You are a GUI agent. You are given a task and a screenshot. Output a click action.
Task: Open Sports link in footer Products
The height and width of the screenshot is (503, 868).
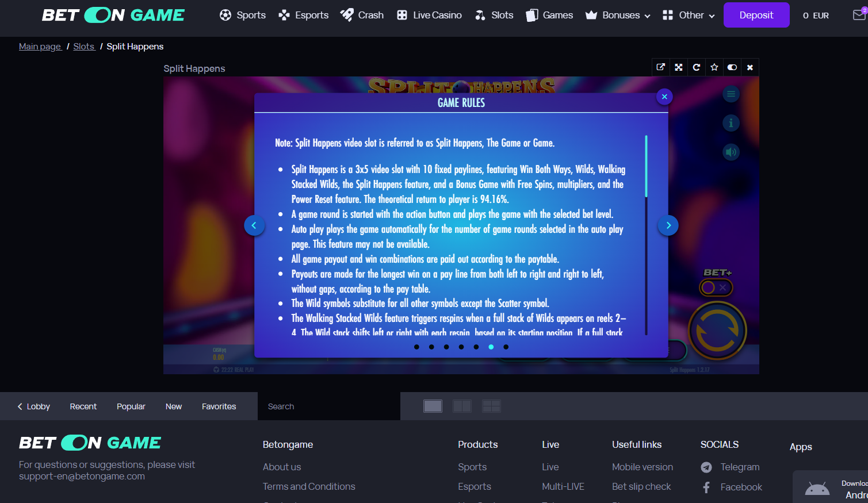pos(472,467)
